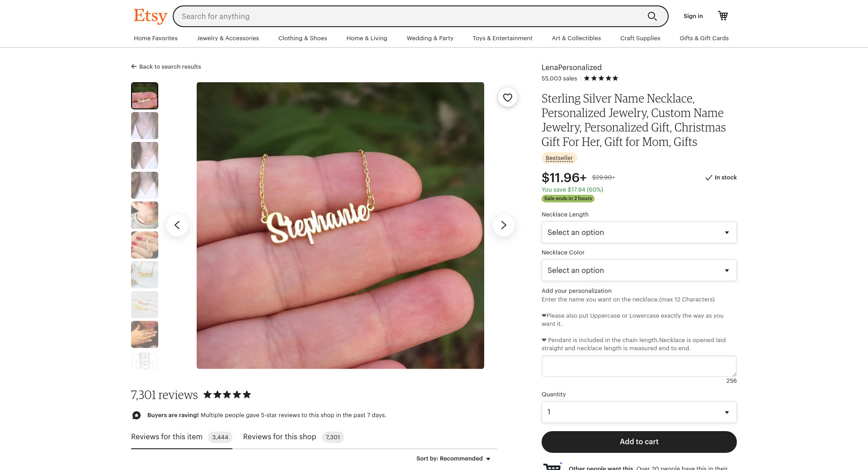Expand the Quantity selector
The height and width of the screenshot is (470, 868).
point(639,412)
